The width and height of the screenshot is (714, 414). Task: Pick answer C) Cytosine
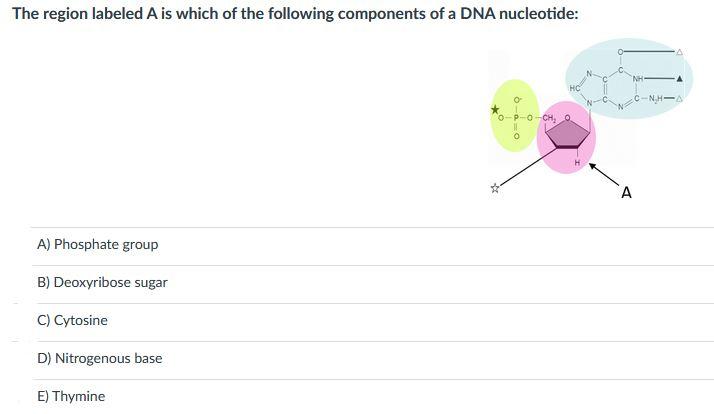click(x=72, y=320)
